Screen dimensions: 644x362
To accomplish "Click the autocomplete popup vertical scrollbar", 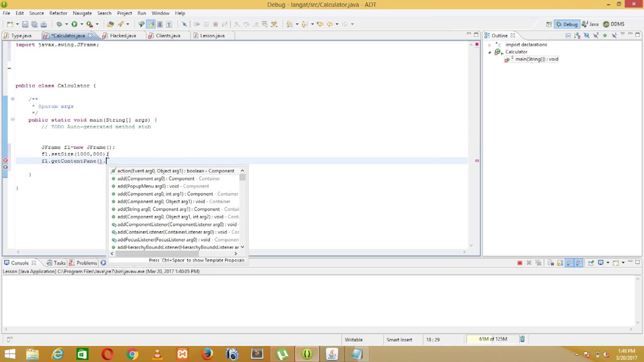I will tap(243, 177).
